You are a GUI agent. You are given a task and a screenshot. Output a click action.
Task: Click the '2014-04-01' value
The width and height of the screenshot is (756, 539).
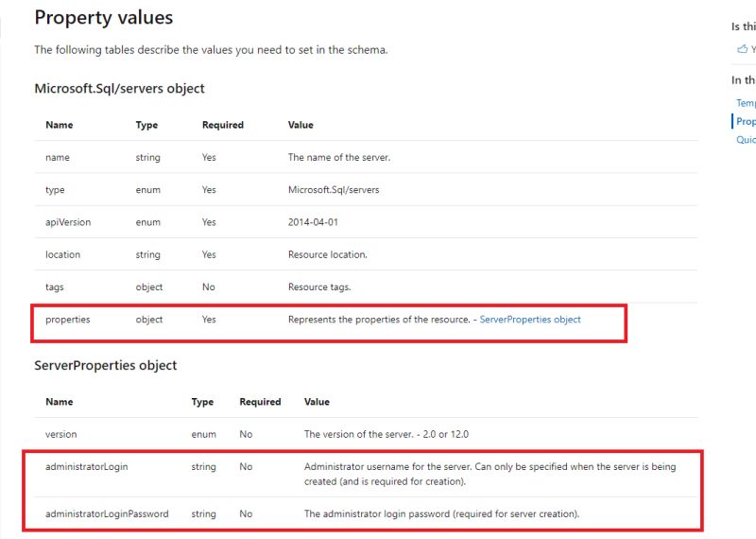point(313,222)
